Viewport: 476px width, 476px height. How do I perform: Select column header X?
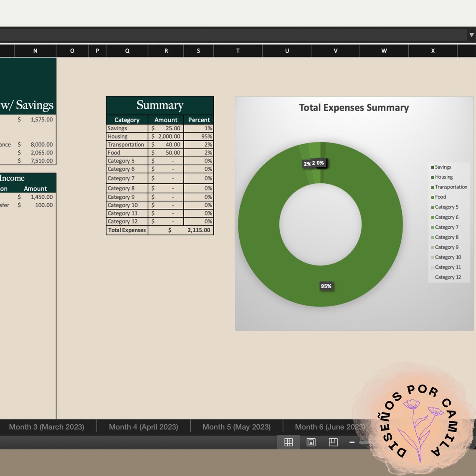[433, 51]
